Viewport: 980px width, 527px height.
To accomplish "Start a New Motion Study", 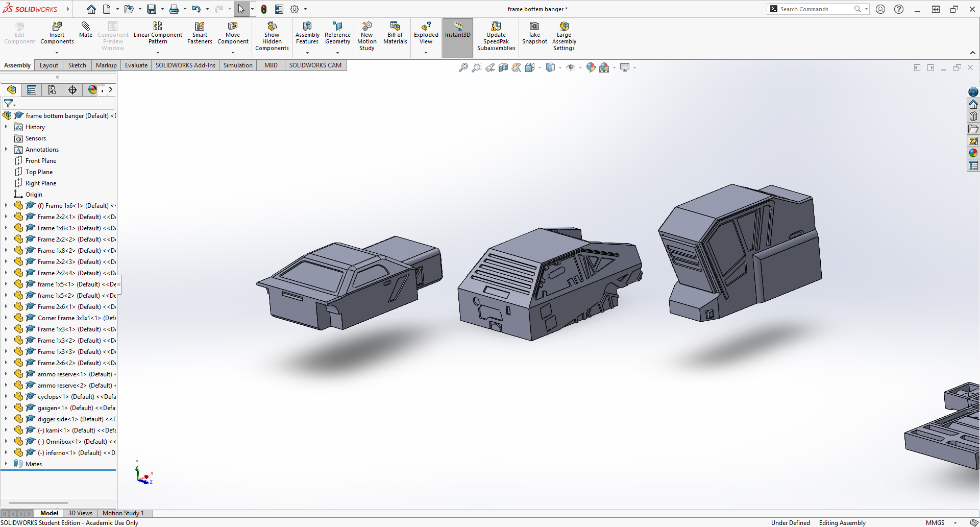I will (366, 27).
